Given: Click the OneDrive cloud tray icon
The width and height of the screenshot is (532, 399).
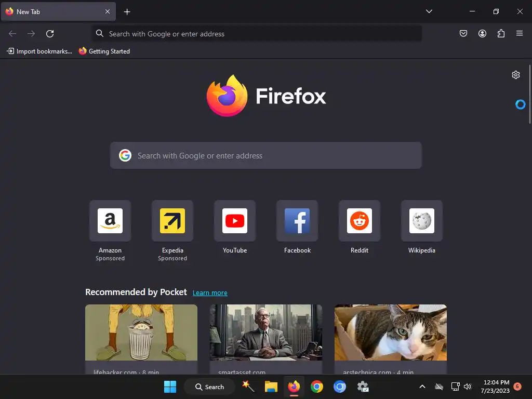Looking at the screenshot, I should 439,387.
